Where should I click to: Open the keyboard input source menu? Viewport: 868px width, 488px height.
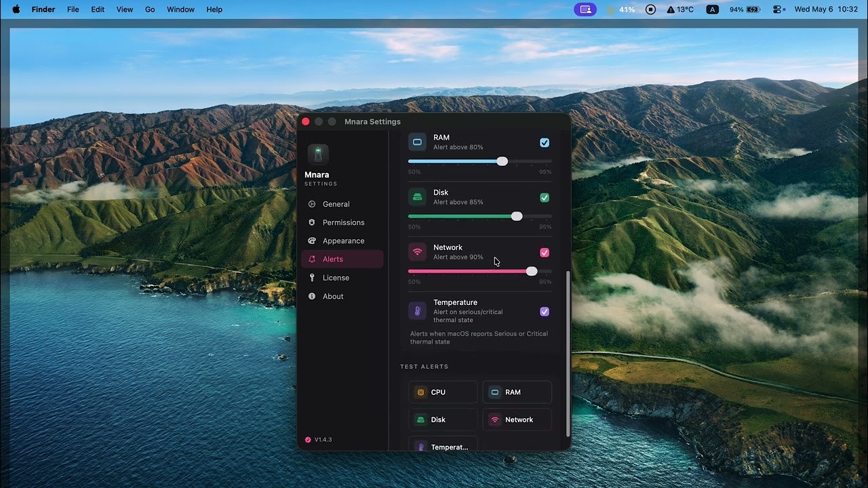click(712, 9)
